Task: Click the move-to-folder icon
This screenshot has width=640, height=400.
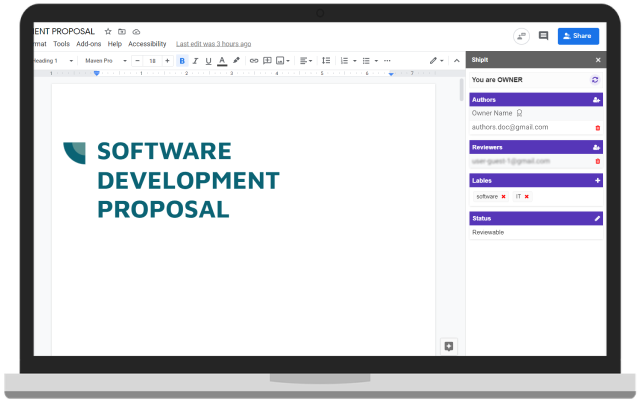Action: (122, 31)
